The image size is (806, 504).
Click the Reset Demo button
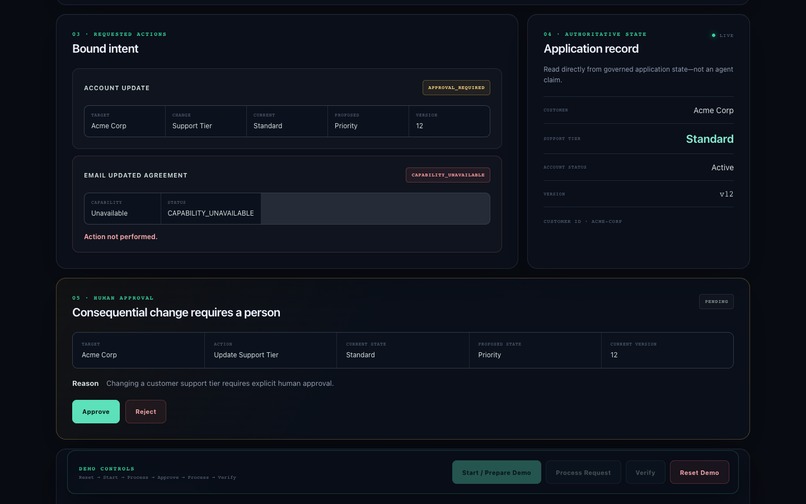coord(699,472)
